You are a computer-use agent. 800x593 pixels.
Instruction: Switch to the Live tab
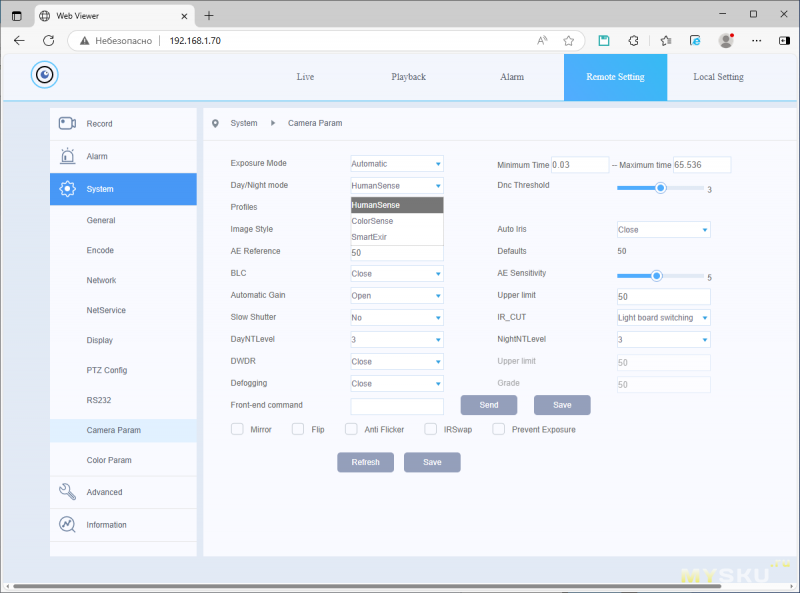coord(305,77)
